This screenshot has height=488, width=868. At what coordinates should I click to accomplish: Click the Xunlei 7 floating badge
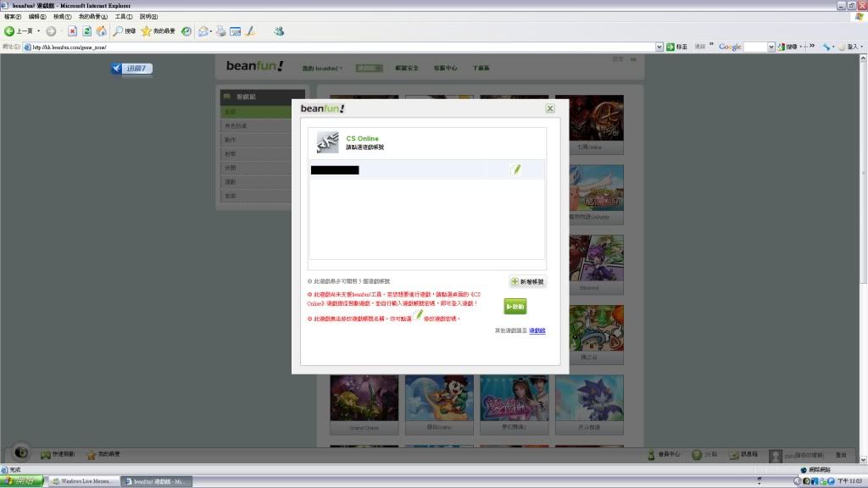(131, 69)
